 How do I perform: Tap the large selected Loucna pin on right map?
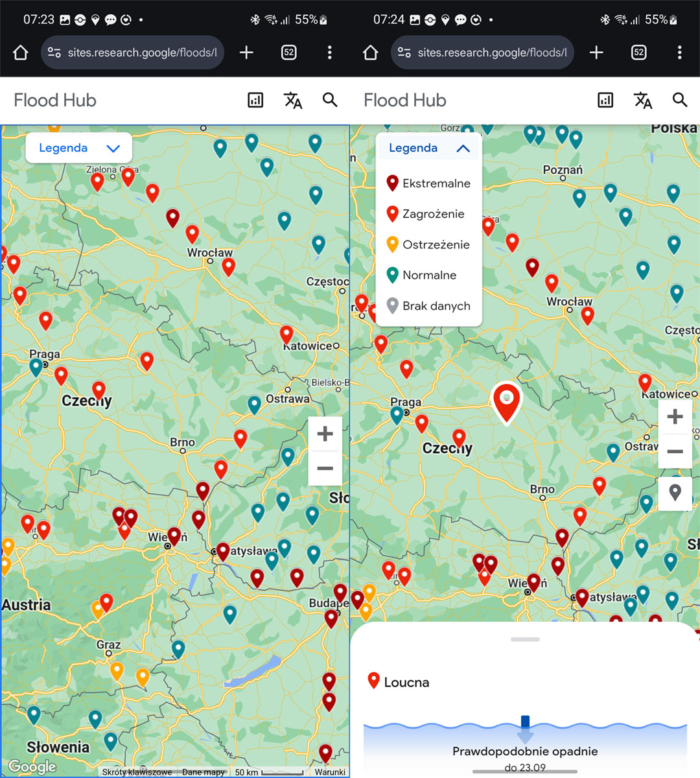click(507, 402)
